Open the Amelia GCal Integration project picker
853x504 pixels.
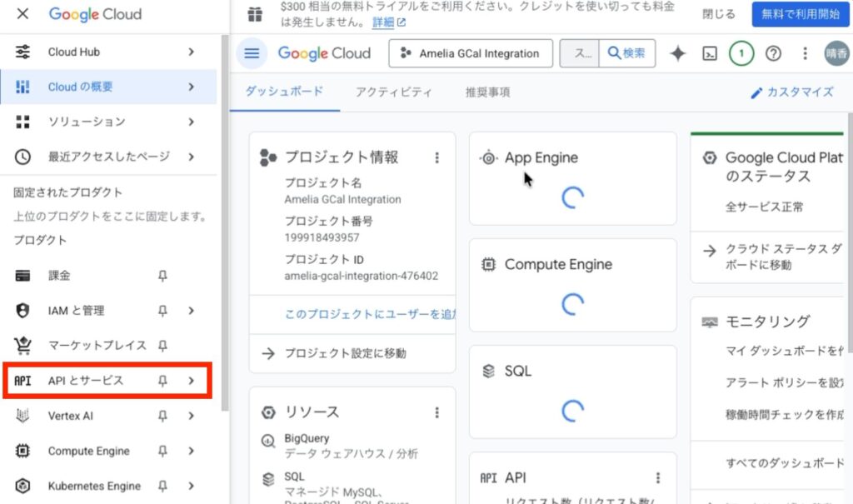[x=471, y=53]
